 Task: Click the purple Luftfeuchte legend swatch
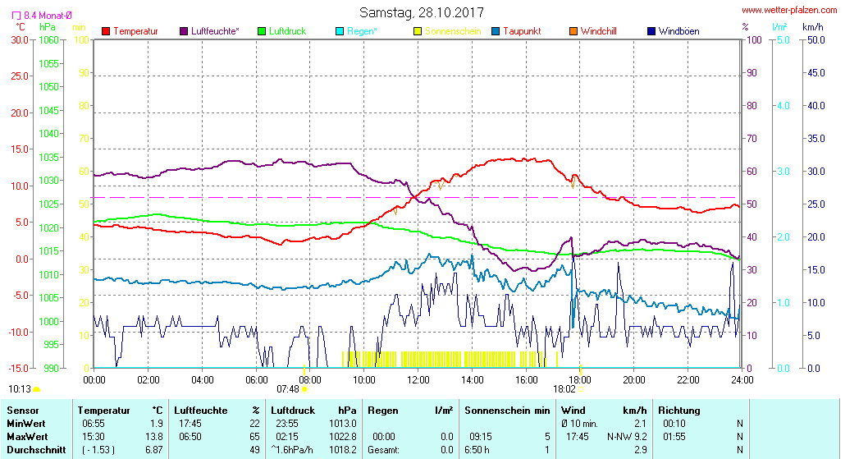[184, 31]
